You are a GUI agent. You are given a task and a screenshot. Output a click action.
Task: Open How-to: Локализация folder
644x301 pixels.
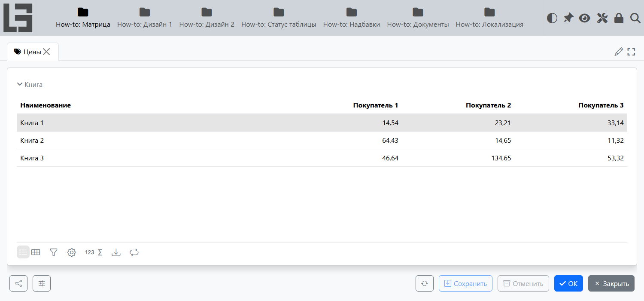(x=489, y=18)
